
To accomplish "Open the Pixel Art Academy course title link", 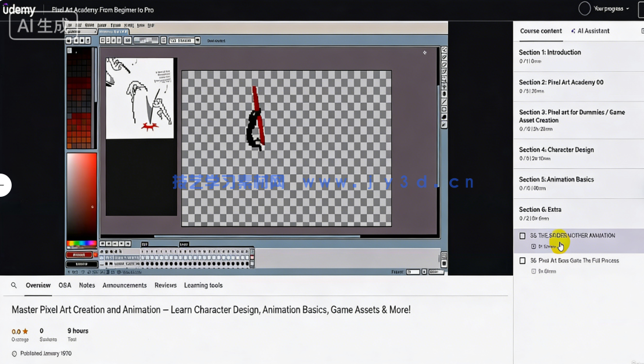I will click(x=103, y=10).
